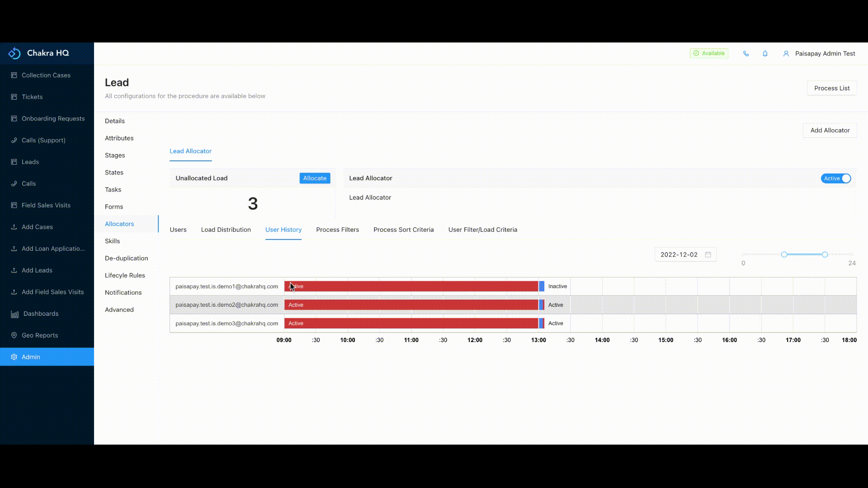The image size is (868, 488).
Task: Switch to the Users tab
Action: 178,230
